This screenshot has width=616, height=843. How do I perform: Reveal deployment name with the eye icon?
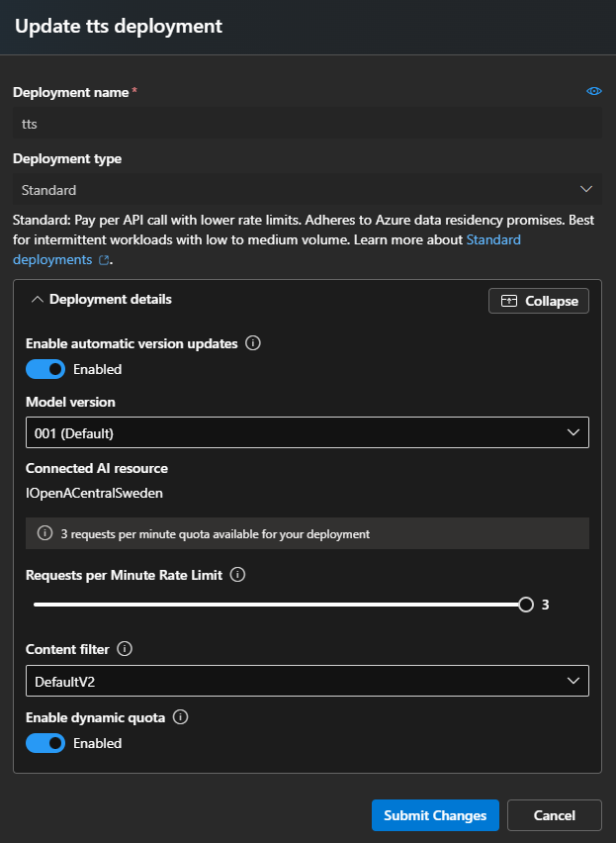point(593,90)
